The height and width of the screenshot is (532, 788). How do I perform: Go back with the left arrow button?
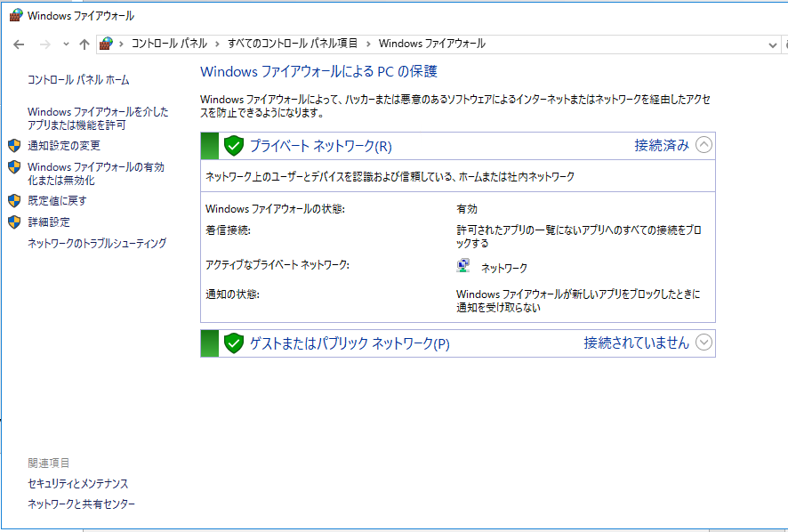tap(19, 44)
